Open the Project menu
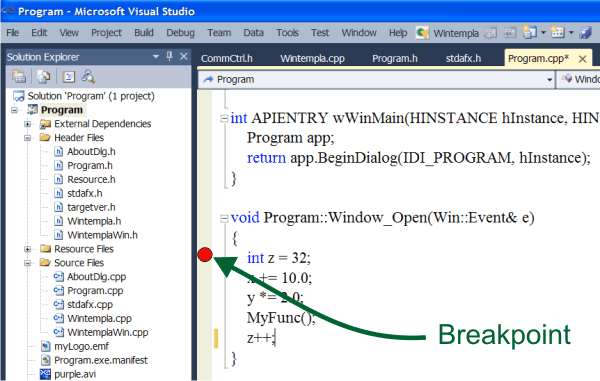 pyautogui.click(x=106, y=33)
